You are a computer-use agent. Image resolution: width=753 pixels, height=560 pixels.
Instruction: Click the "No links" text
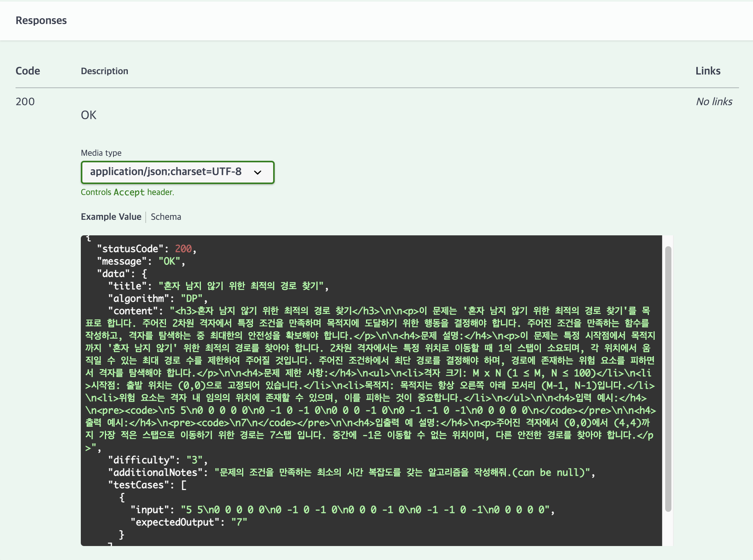[x=714, y=102]
